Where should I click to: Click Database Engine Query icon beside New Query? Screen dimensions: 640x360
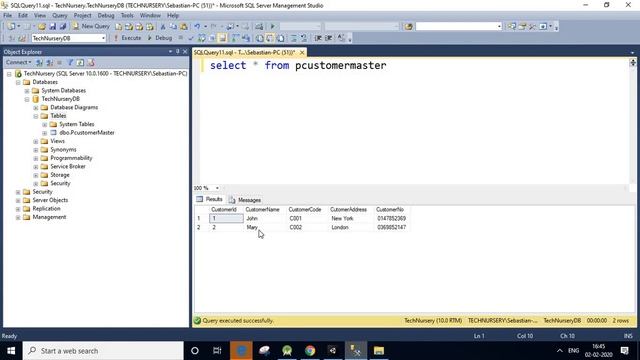tap(118, 27)
